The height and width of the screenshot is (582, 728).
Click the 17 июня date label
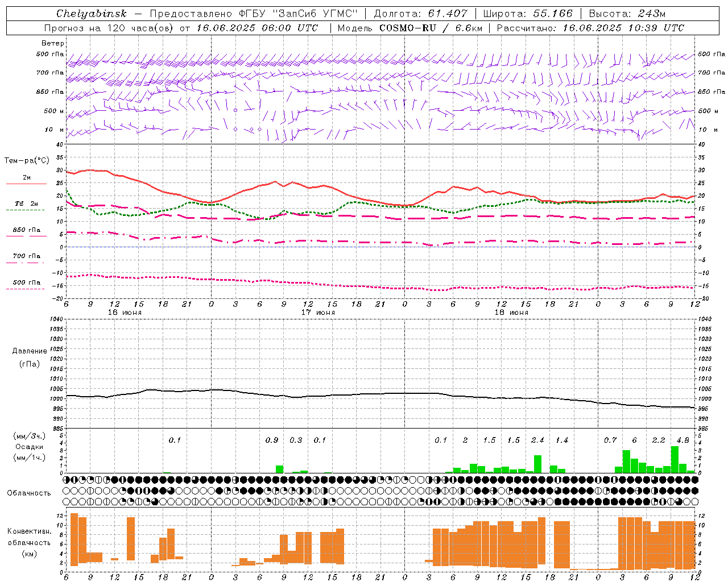[318, 313]
